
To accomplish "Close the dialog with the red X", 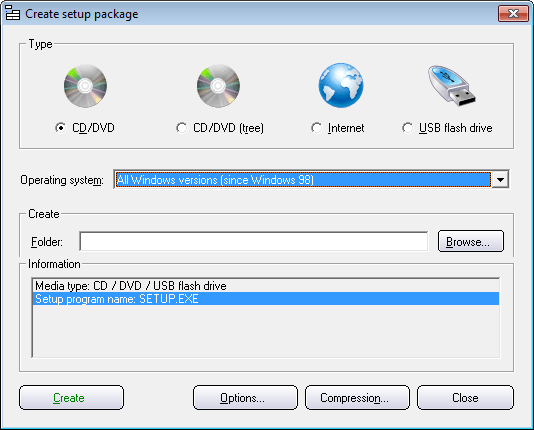I will [513, 14].
